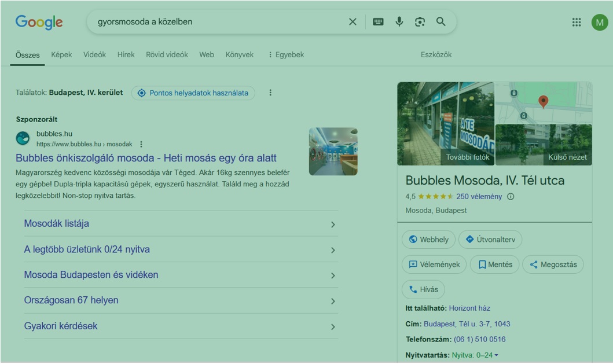Click the map thumbnail with red pin
This screenshot has height=364, width=613.
click(543, 102)
